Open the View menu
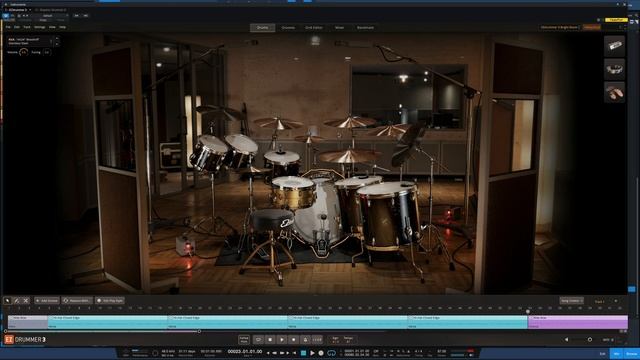Viewport: 640px width, 360px height. pos(52,27)
